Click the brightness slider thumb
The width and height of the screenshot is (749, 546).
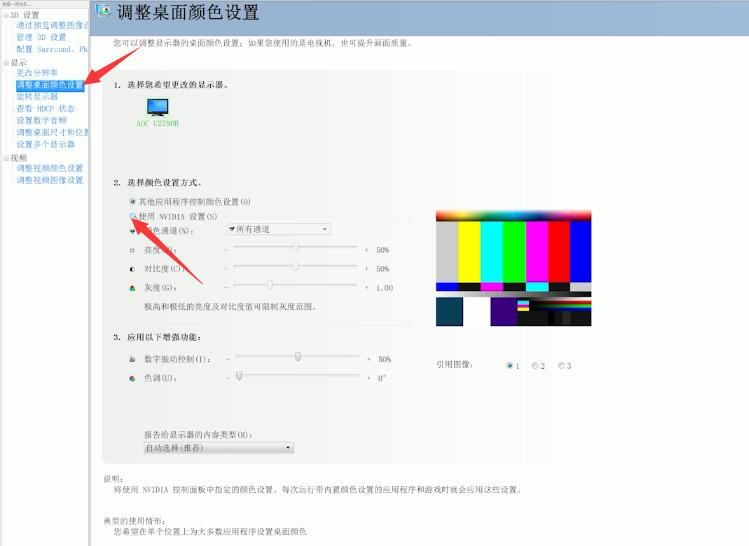point(296,247)
